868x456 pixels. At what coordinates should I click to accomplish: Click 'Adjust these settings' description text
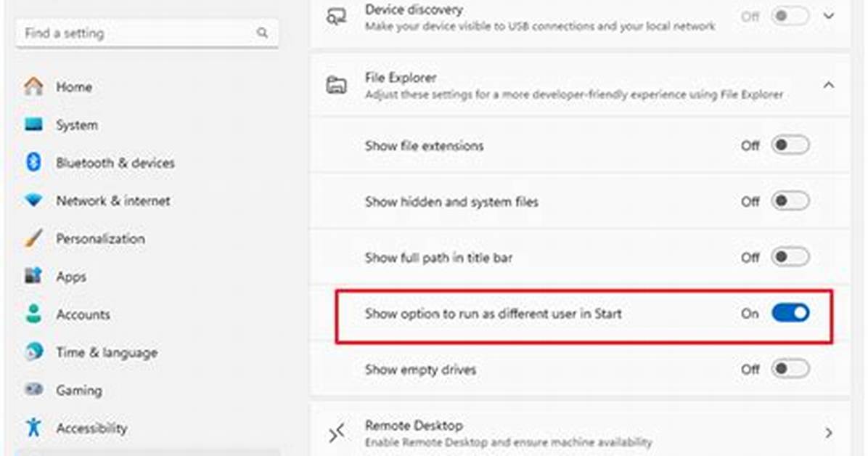coord(574,94)
